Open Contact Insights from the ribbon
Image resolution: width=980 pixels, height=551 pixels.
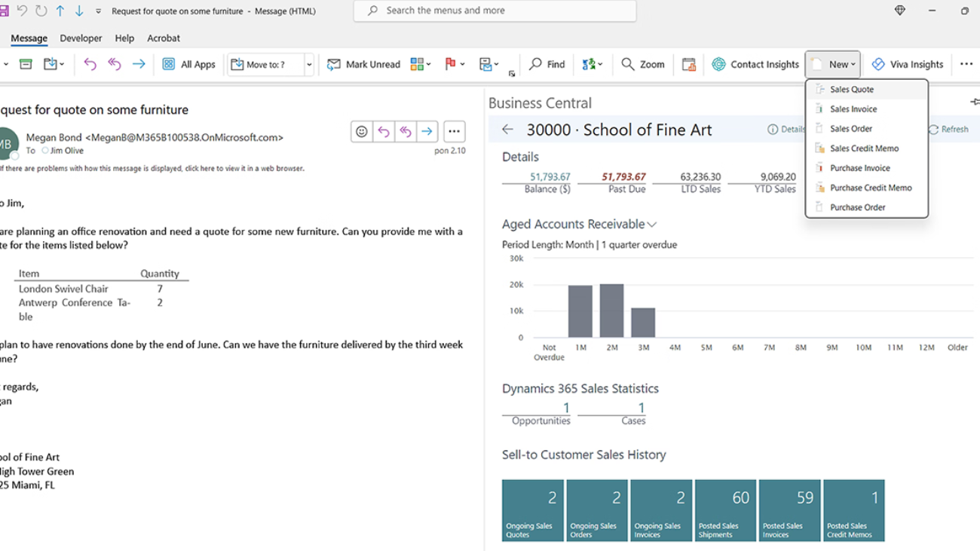[755, 64]
